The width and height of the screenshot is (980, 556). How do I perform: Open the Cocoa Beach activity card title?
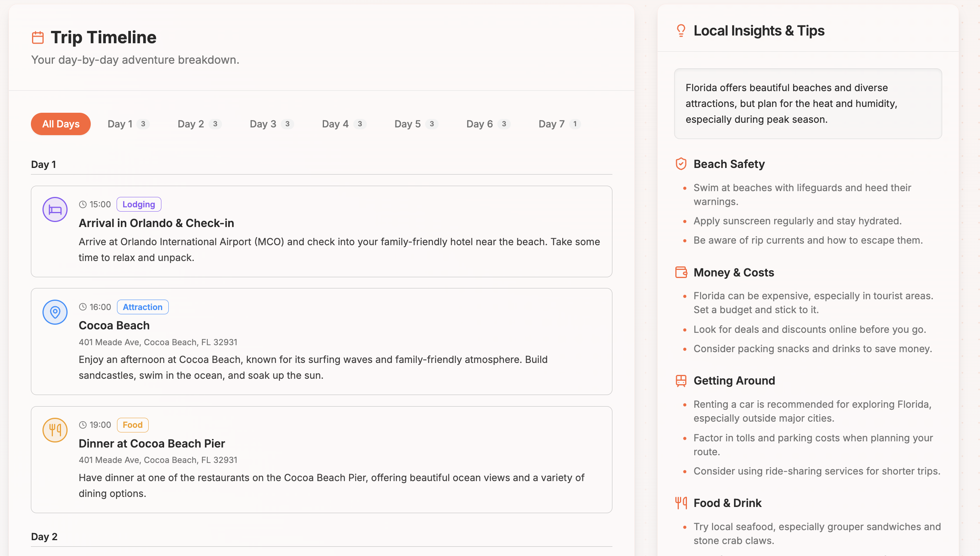tap(114, 325)
